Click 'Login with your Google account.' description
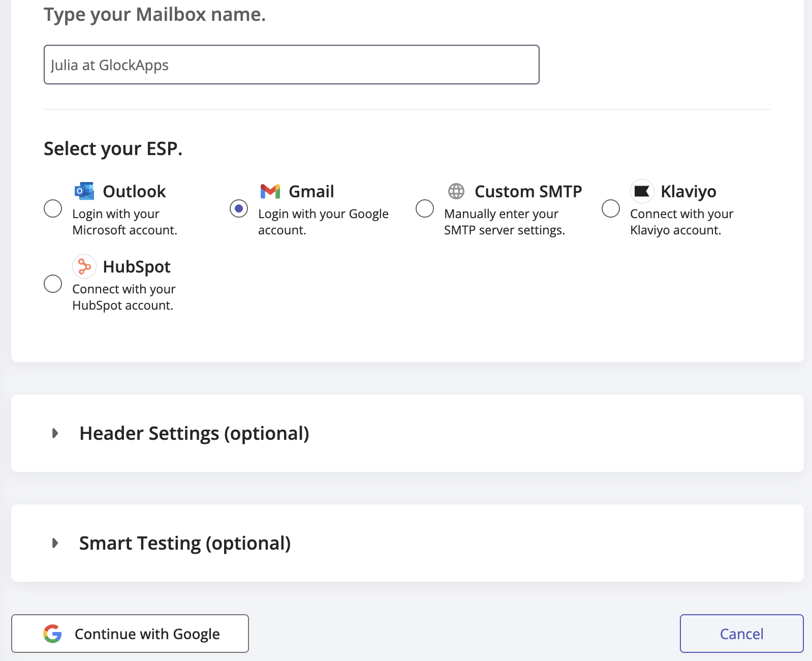This screenshot has height=661, width=812. pyautogui.click(x=323, y=222)
